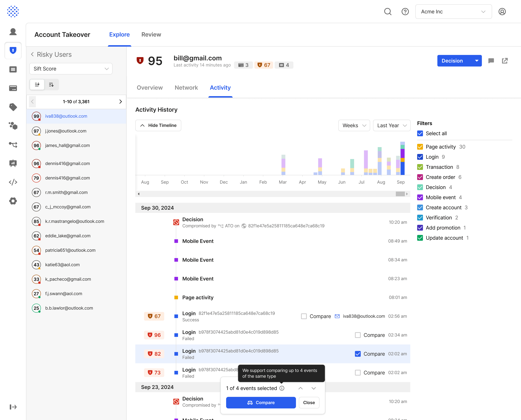Open the help question mark icon
Viewport: 521px width, 420px height.
coord(405,12)
